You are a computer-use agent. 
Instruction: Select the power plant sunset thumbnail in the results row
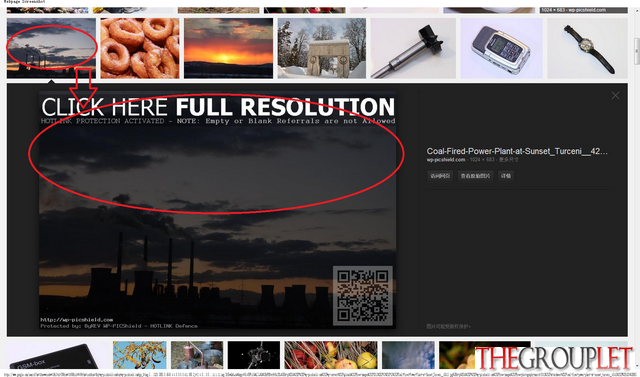tap(51, 48)
